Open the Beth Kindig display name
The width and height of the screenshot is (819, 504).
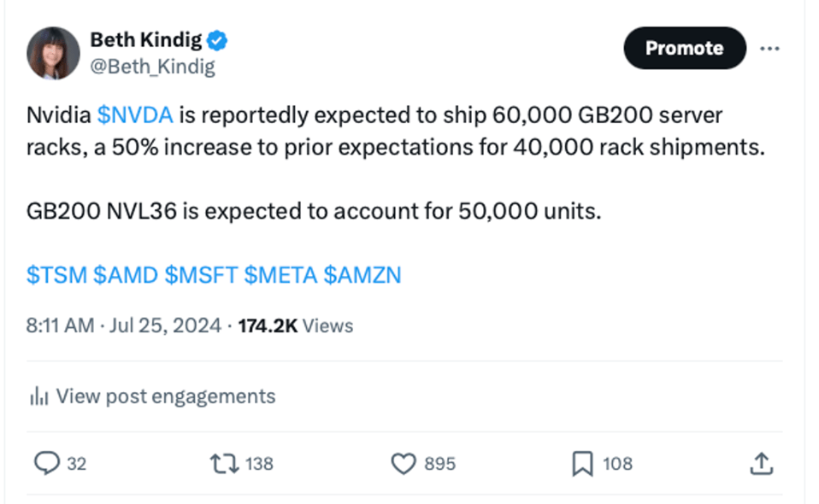(x=148, y=40)
